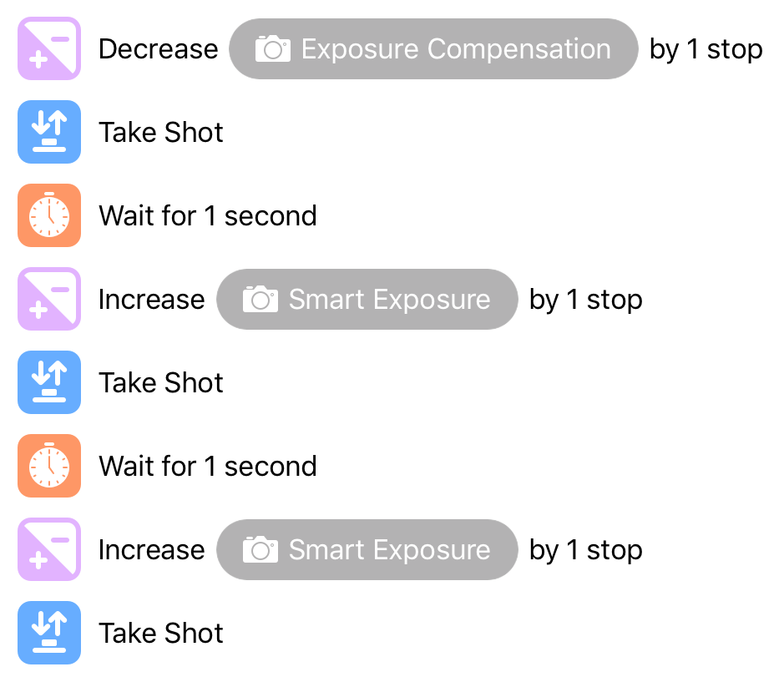Click the last Increase action word
784x682 pixels.
coord(151,550)
